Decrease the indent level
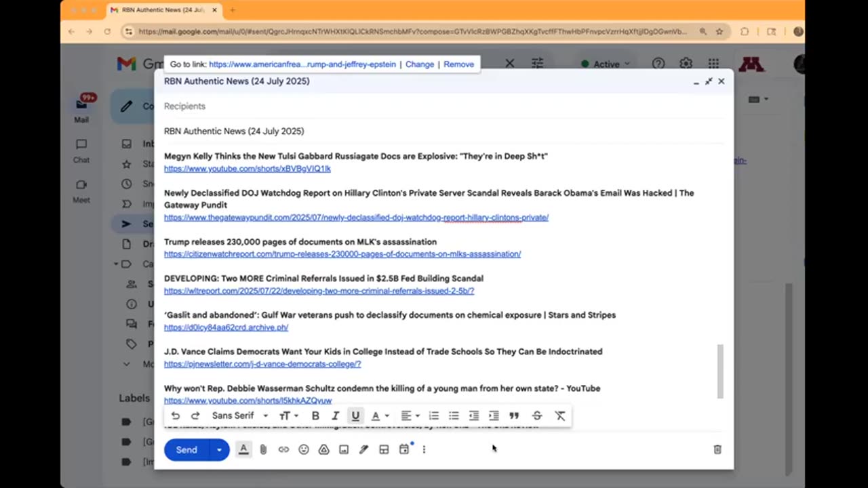Image resolution: width=868 pixels, height=488 pixels. 474,415
